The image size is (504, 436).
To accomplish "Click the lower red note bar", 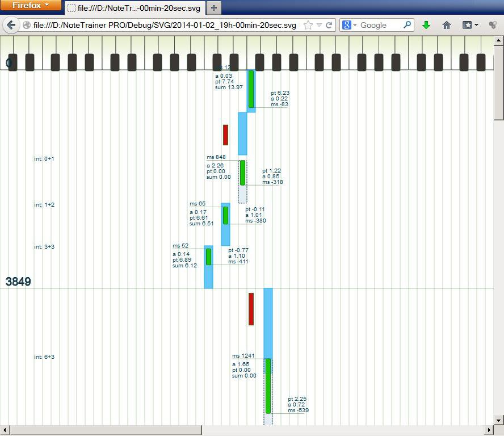I will (251, 309).
